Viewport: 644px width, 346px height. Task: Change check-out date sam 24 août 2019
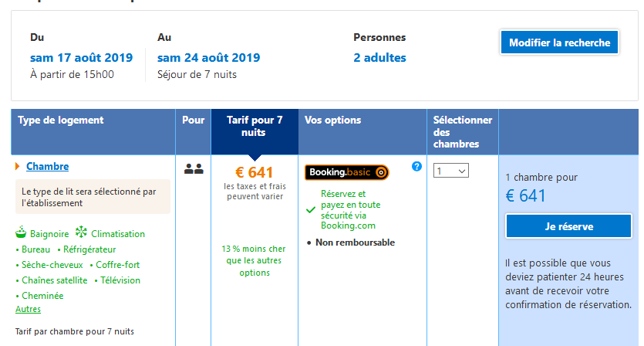[x=209, y=58]
